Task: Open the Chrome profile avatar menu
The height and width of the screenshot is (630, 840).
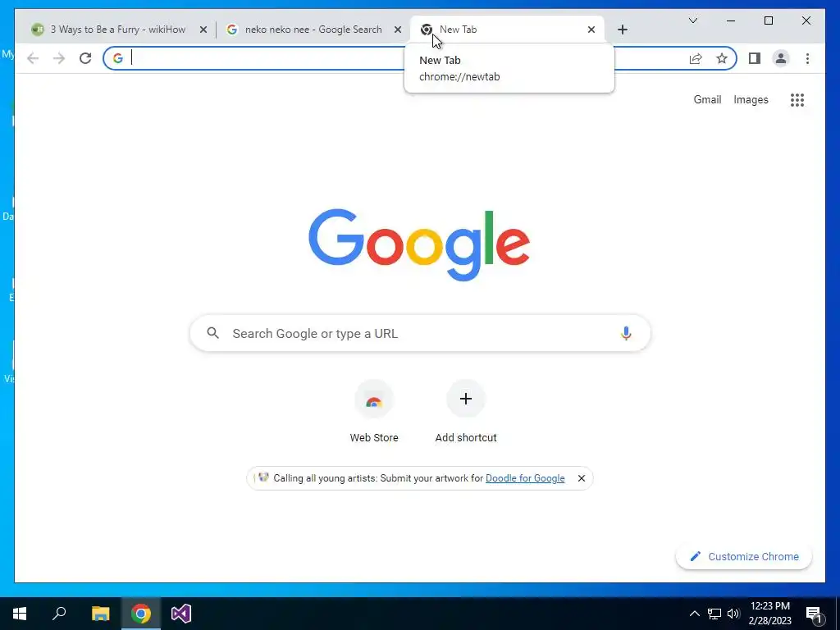Action: tap(781, 58)
